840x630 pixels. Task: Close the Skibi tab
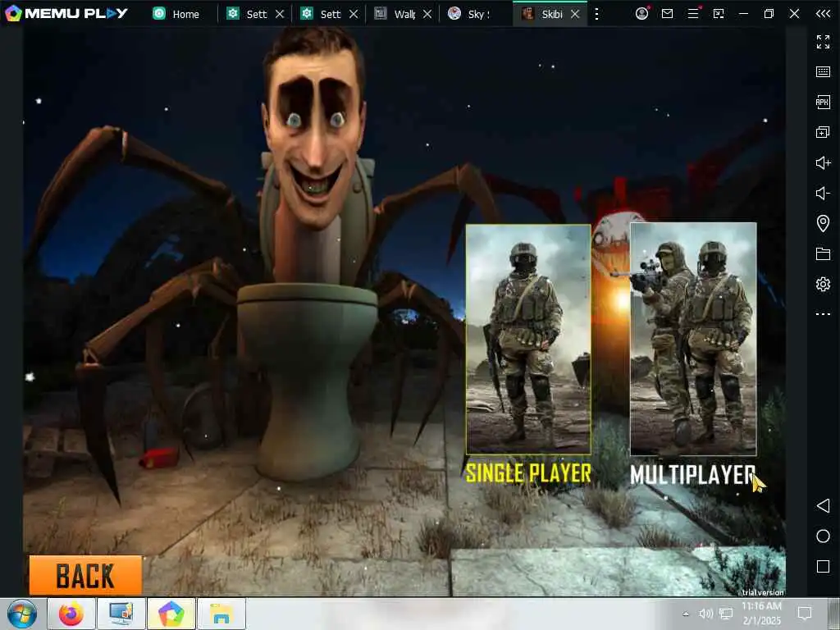575,14
